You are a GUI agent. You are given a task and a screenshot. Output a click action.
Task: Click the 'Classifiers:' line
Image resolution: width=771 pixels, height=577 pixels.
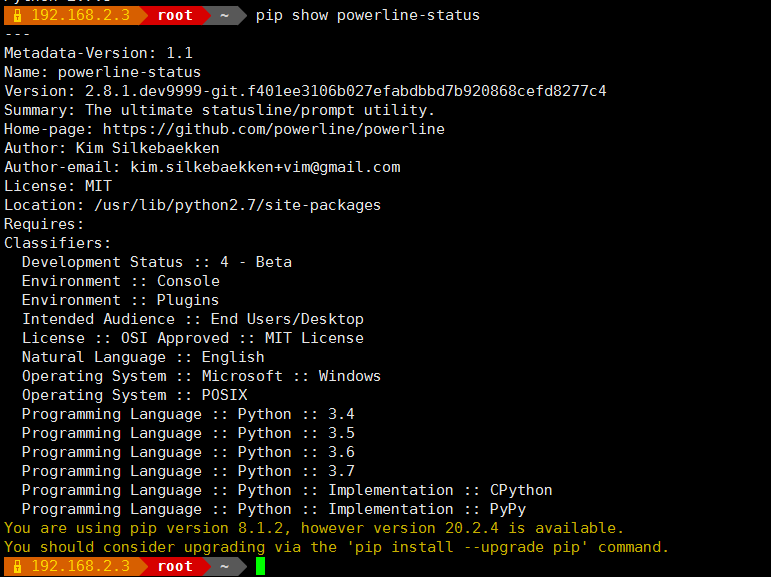pos(58,243)
